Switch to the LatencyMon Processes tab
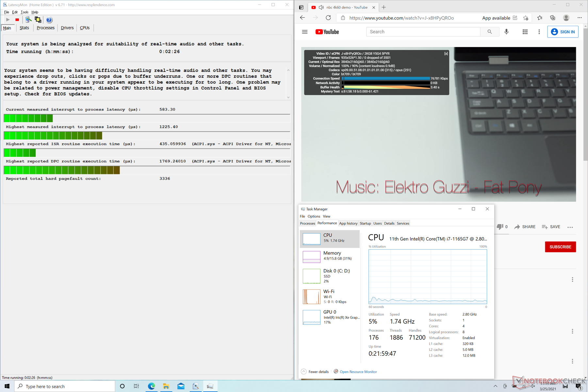Screen dimensions: 588x392 (x=46, y=28)
